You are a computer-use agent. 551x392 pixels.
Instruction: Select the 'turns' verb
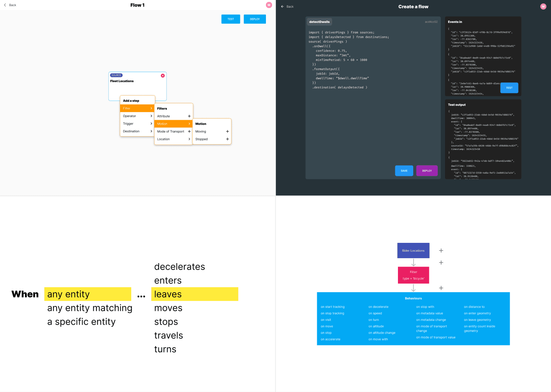pos(165,349)
